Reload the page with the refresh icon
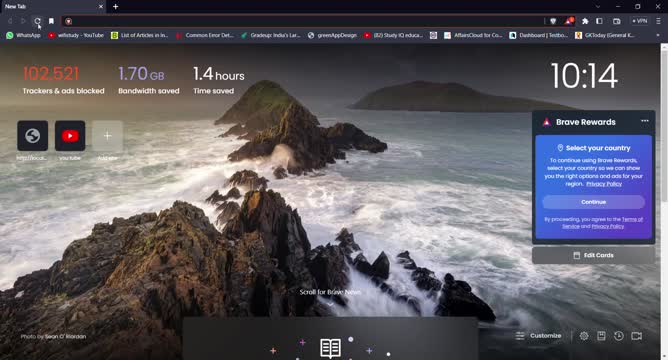The width and height of the screenshot is (668, 360). pos(37,21)
